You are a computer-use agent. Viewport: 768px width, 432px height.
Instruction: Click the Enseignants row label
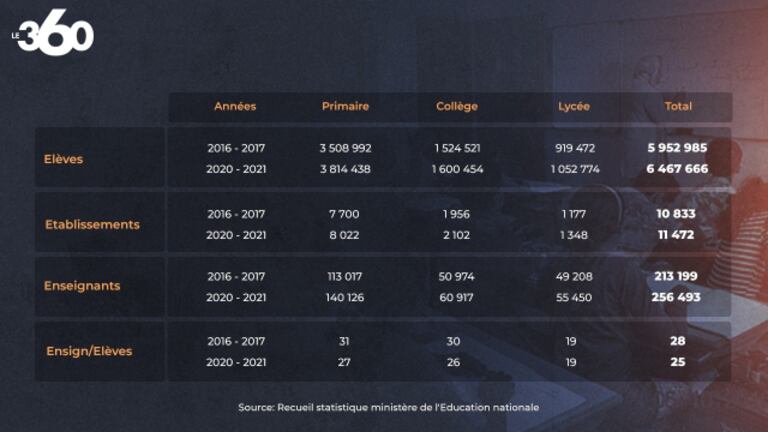(82, 286)
